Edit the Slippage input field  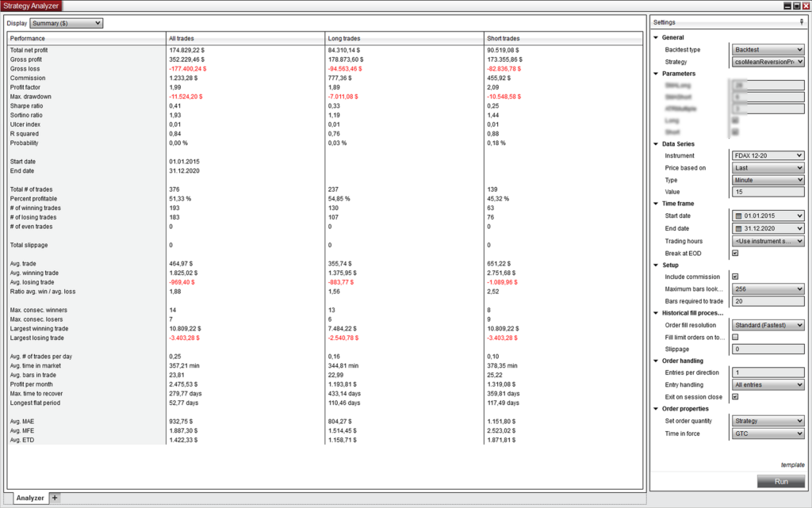click(x=768, y=349)
